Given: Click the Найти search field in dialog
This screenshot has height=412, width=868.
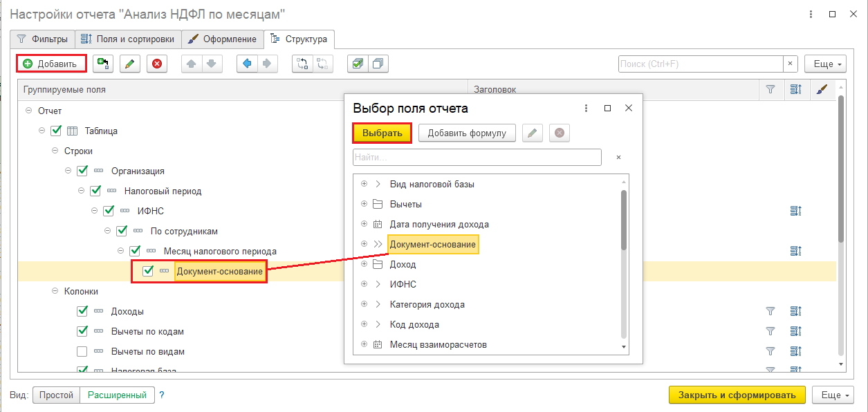Looking at the screenshot, I should click(x=477, y=158).
